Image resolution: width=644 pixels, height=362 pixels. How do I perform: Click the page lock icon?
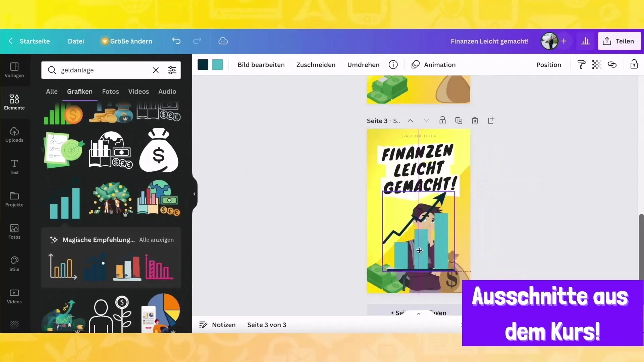coord(442,120)
